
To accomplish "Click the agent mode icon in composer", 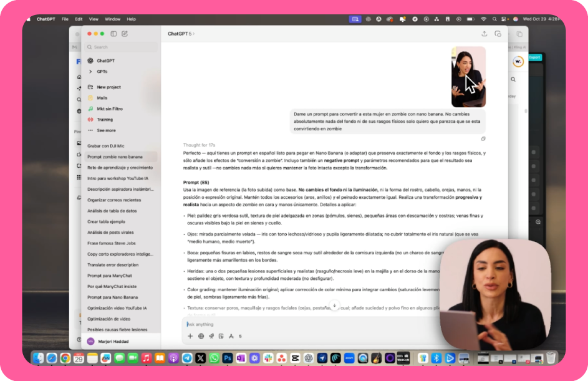I will click(x=221, y=336).
